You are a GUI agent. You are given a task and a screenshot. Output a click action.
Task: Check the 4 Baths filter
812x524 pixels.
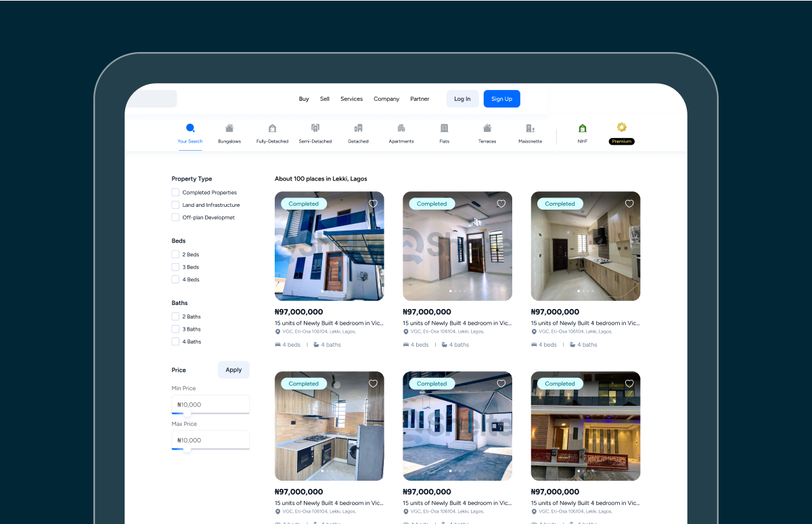pyautogui.click(x=175, y=341)
